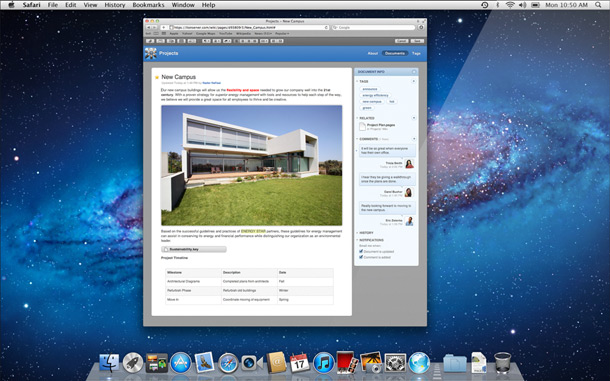Viewport: 610px width, 381px height.
Task: Open the History menu in menu bar
Action: 115,5
